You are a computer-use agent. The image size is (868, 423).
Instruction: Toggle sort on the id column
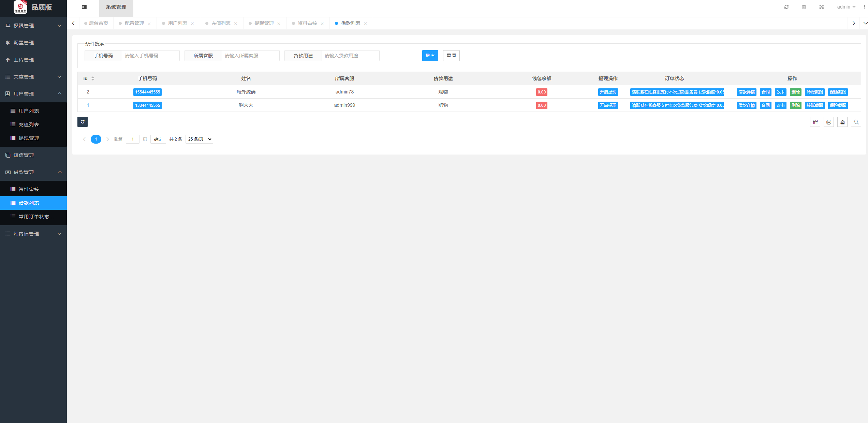click(93, 79)
